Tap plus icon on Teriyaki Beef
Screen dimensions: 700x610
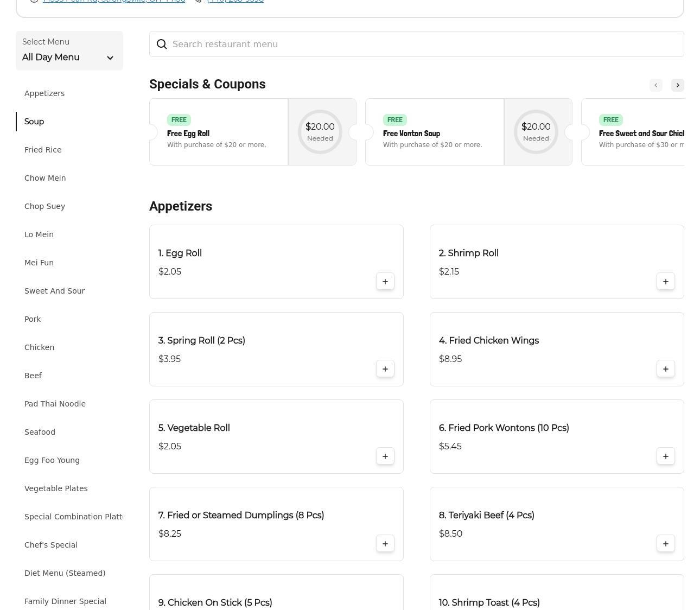pos(665,544)
